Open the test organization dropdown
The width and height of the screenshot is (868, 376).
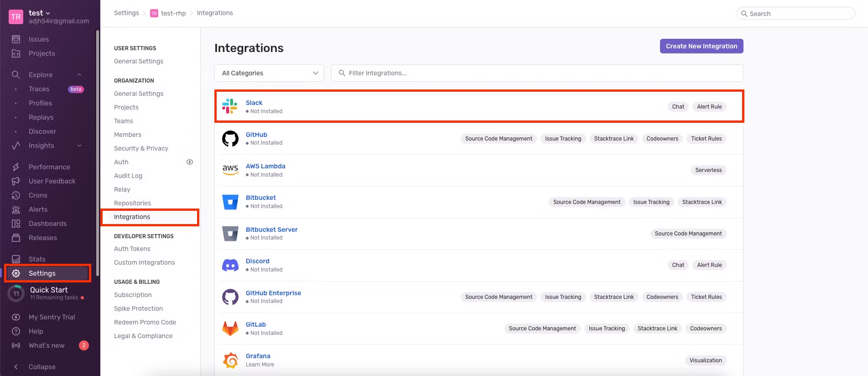40,13
